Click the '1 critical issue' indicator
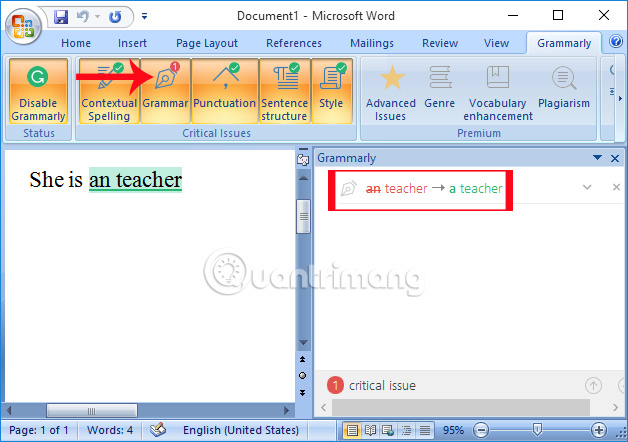This screenshot has height=442, width=628. point(371,386)
